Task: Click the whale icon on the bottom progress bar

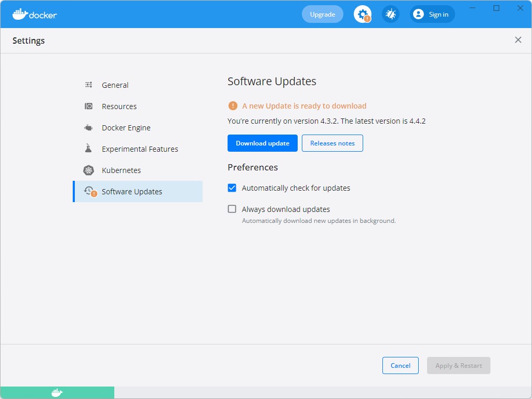Action: [x=57, y=392]
